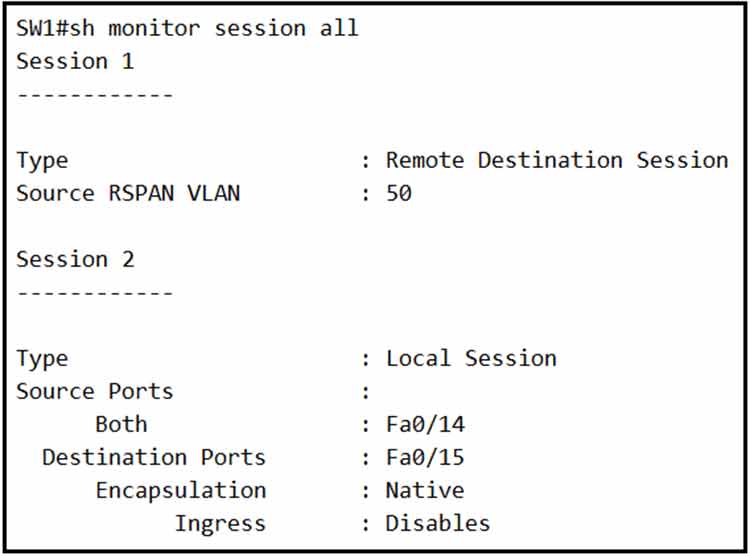
Task: Click the VLAN value 50
Action: 399,193
